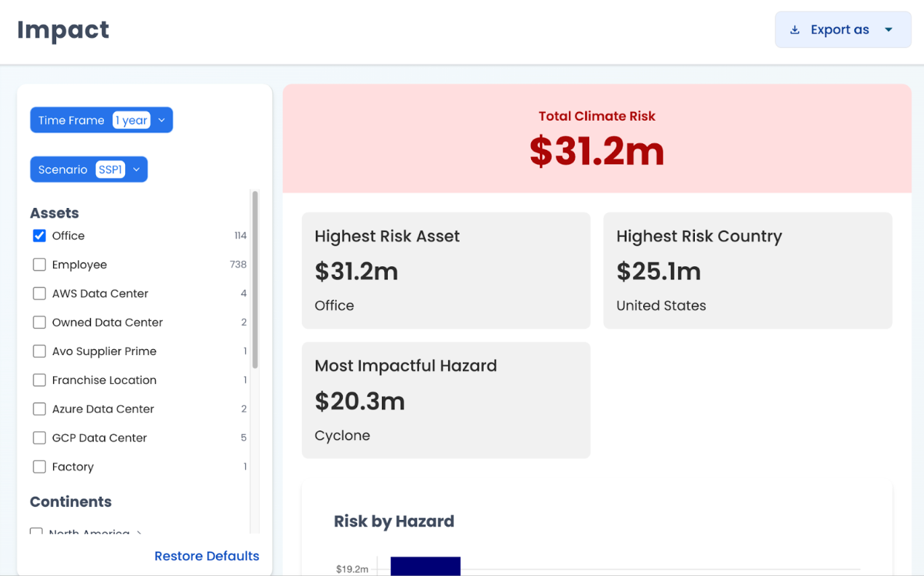Click the dark blue bar in hazard chart
Screen dimensions: 924x576
pos(426,566)
